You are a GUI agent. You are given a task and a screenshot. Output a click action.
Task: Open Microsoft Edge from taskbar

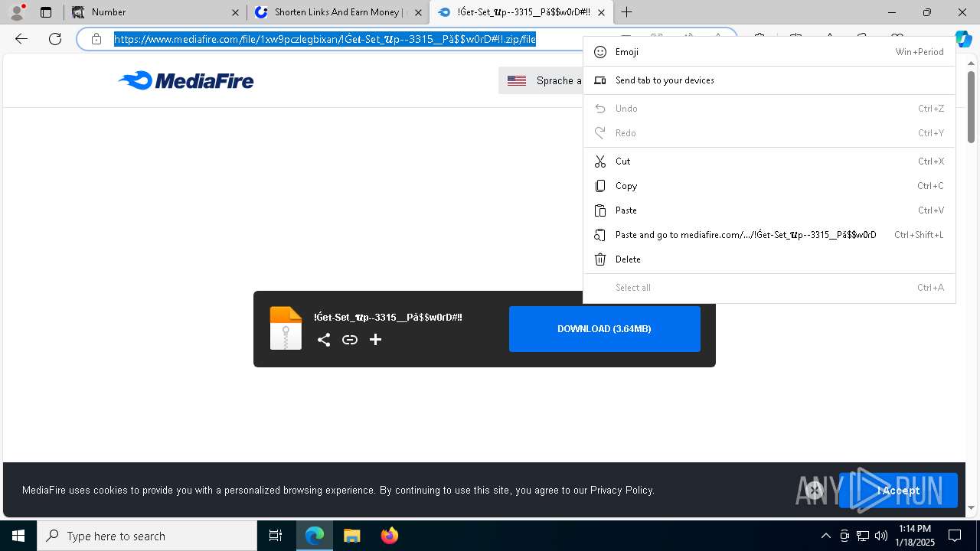(x=315, y=536)
